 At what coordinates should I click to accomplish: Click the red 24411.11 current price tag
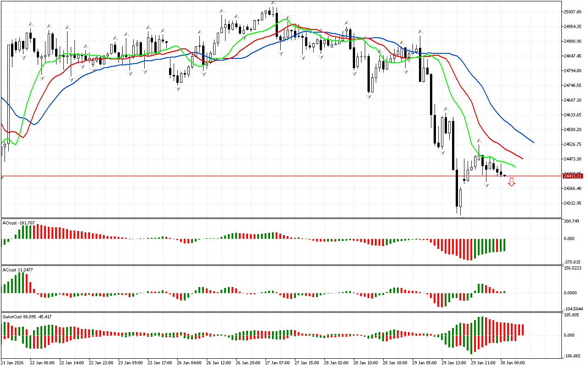tap(572, 176)
